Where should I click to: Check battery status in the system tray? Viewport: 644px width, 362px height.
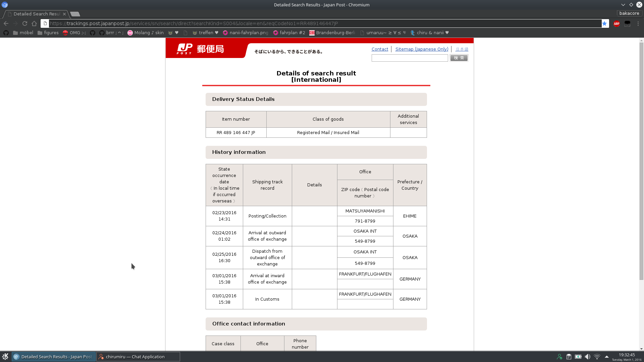coord(578,357)
